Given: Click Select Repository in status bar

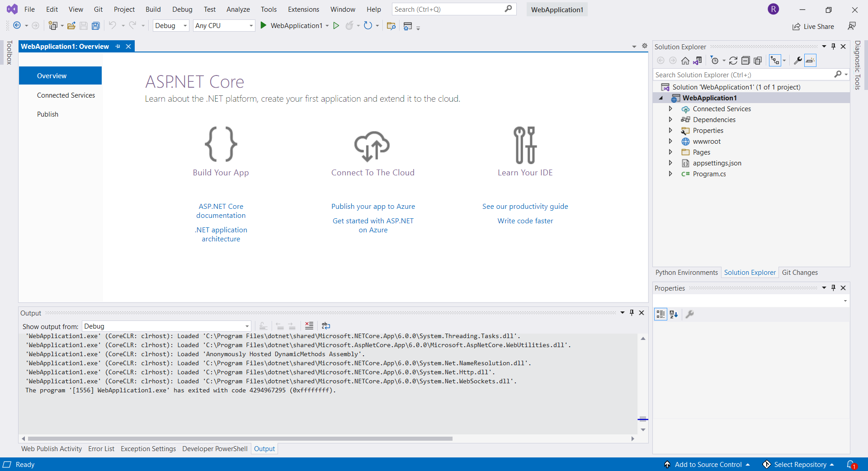Looking at the screenshot, I should point(798,465).
